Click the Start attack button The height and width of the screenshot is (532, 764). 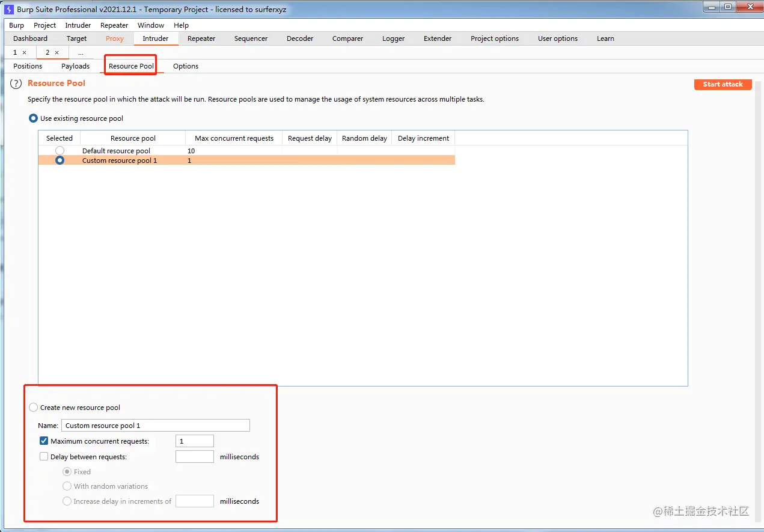pyautogui.click(x=723, y=84)
